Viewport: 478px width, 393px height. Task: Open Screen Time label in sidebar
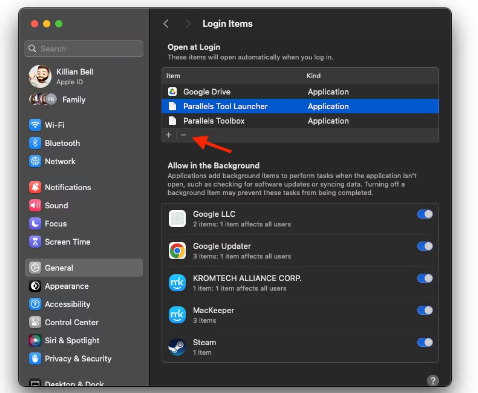(x=68, y=242)
